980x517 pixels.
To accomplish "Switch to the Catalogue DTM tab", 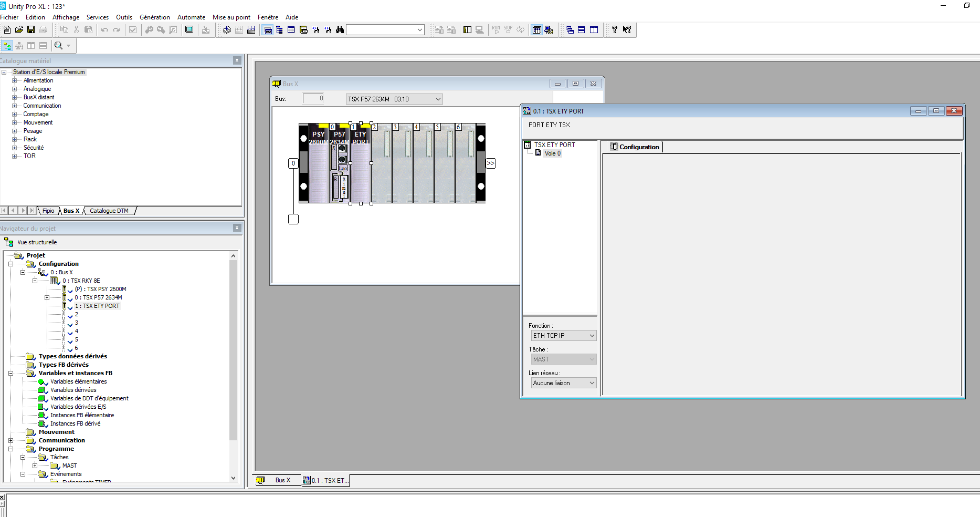I will [x=109, y=211].
